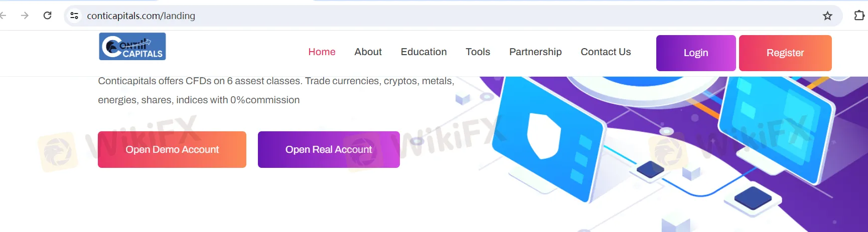Image resolution: width=868 pixels, height=232 pixels.
Task: Select Open Real Account button
Action: (329, 149)
